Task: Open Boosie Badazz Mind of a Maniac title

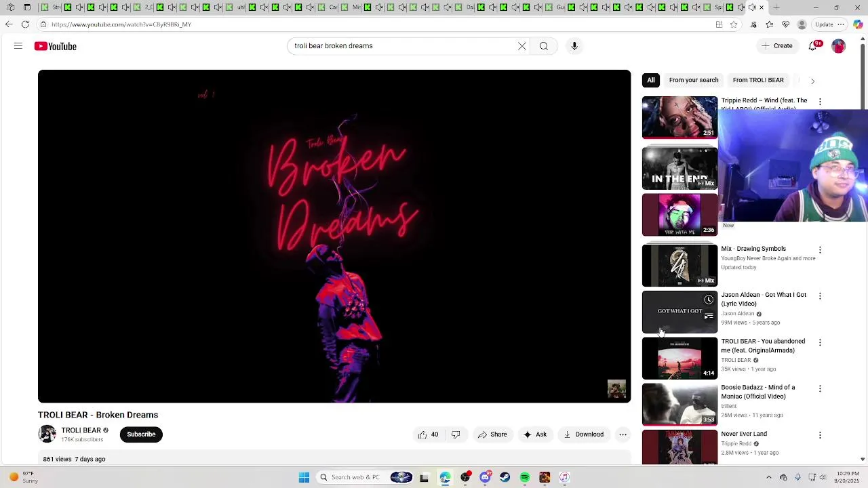Action: (758, 392)
